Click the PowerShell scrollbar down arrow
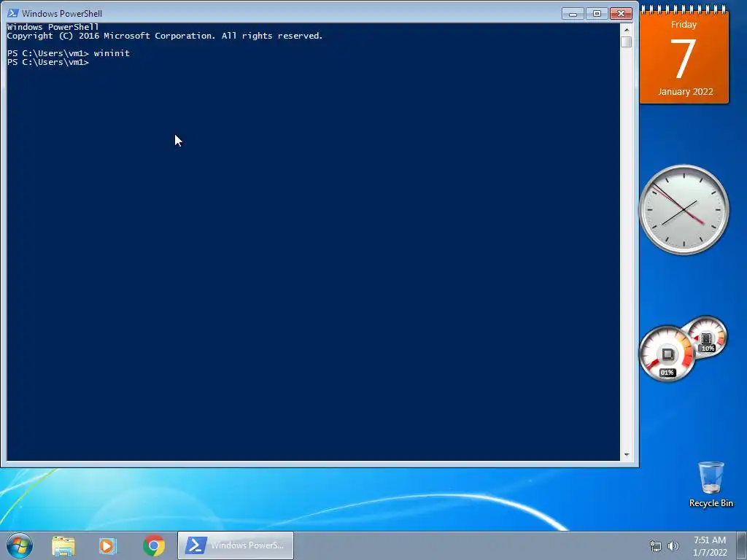Screen dimensions: 747x560 (x=627, y=455)
